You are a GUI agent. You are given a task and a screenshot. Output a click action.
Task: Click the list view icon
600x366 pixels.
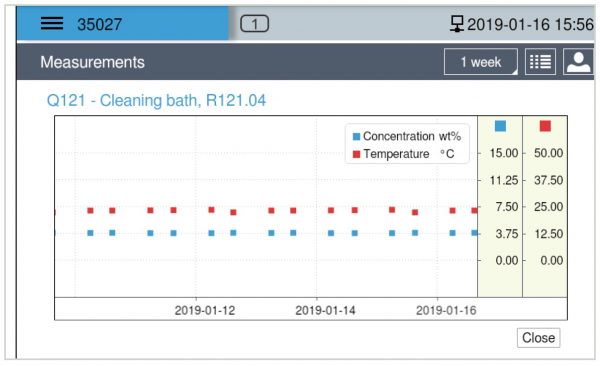point(540,62)
